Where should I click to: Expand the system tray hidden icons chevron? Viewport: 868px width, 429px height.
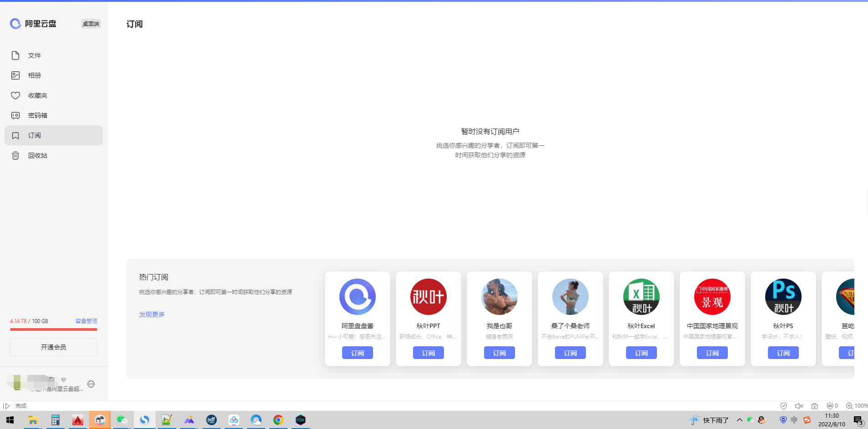pyautogui.click(x=739, y=420)
